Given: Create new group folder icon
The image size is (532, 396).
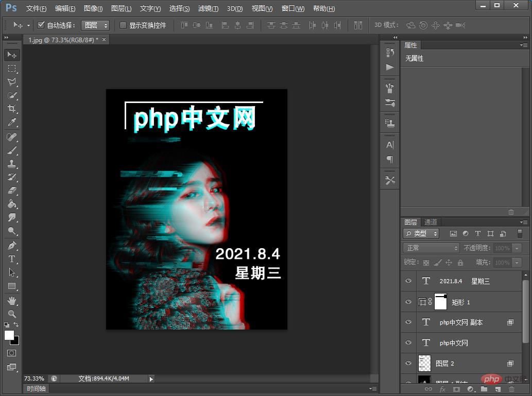Looking at the screenshot, I should click(484, 389).
